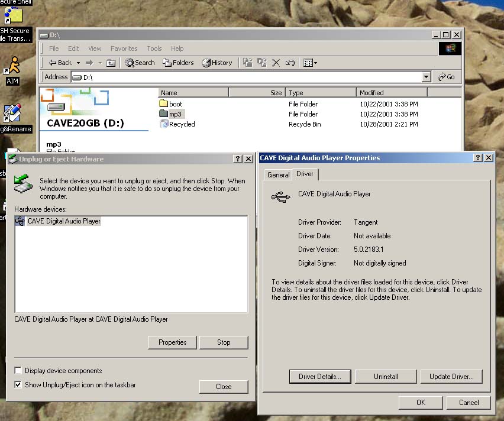Select CAVE Digital Audio Player in the hardware devices list

64,221
